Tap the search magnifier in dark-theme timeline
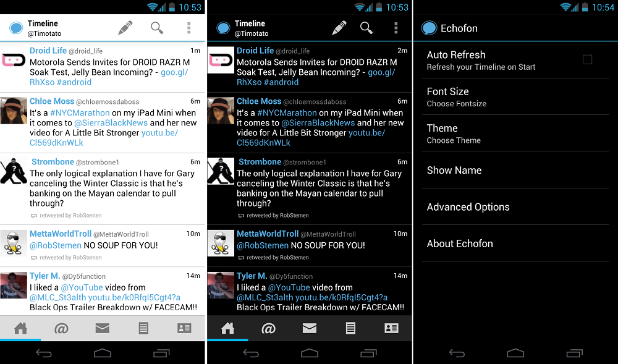The height and width of the screenshot is (364, 618). [x=366, y=28]
